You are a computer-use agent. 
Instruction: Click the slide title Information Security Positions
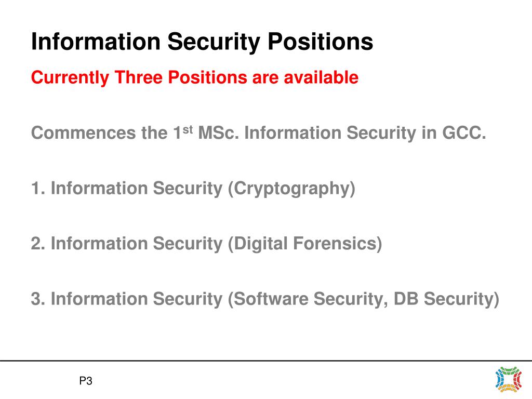(x=202, y=42)
